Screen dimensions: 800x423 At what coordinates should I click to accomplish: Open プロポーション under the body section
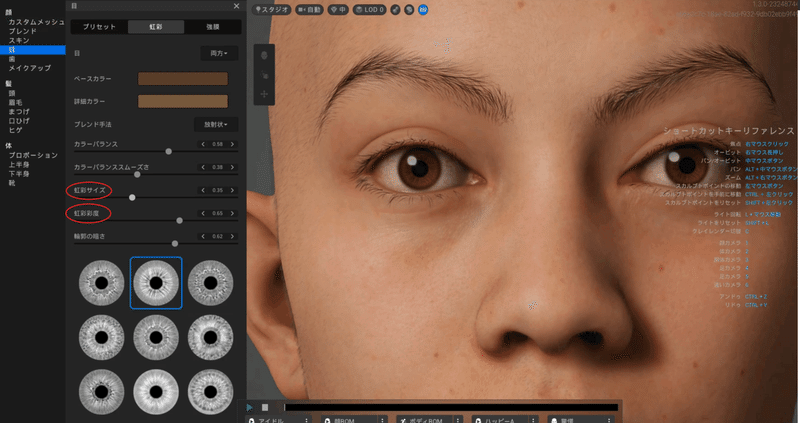tap(33, 155)
